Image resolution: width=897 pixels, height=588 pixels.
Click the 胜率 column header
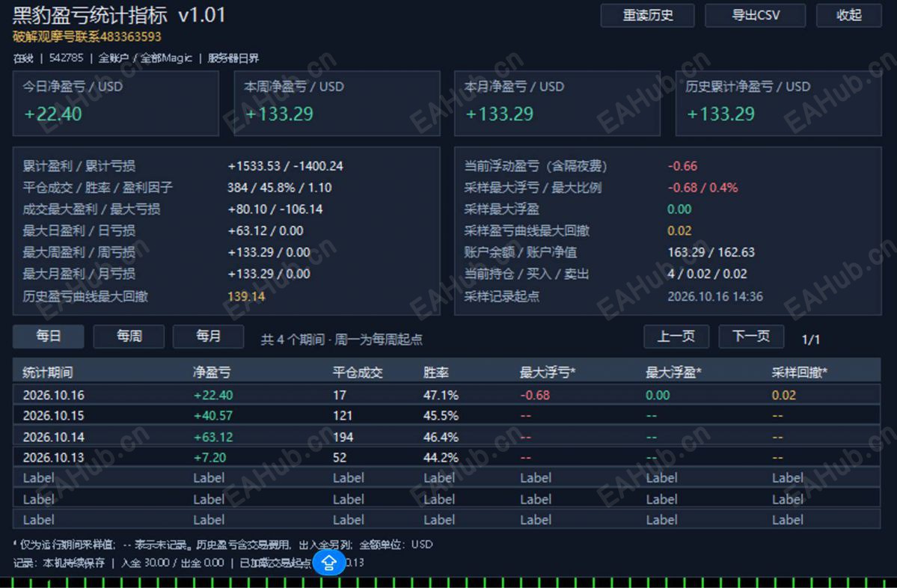(x=436, y=373)
